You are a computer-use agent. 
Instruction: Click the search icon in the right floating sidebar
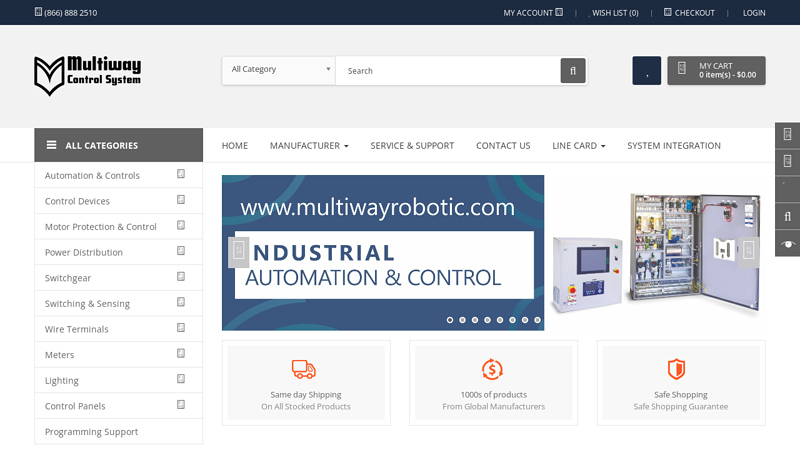(x=787, y=216)
